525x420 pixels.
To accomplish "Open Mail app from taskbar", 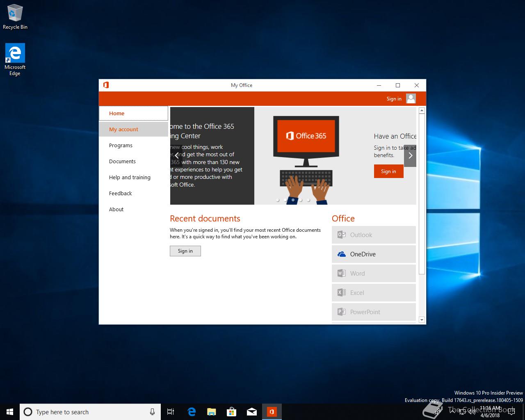I will click(x=252, y=412).
